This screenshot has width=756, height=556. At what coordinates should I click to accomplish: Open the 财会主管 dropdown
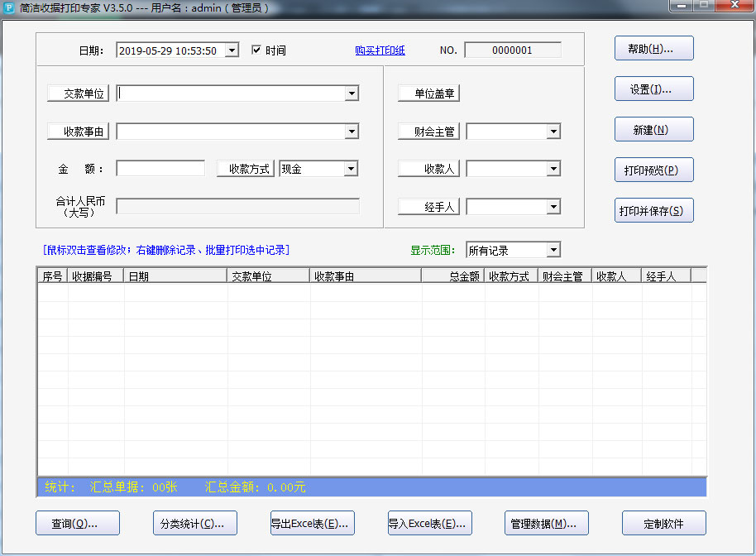coord(553,132)
